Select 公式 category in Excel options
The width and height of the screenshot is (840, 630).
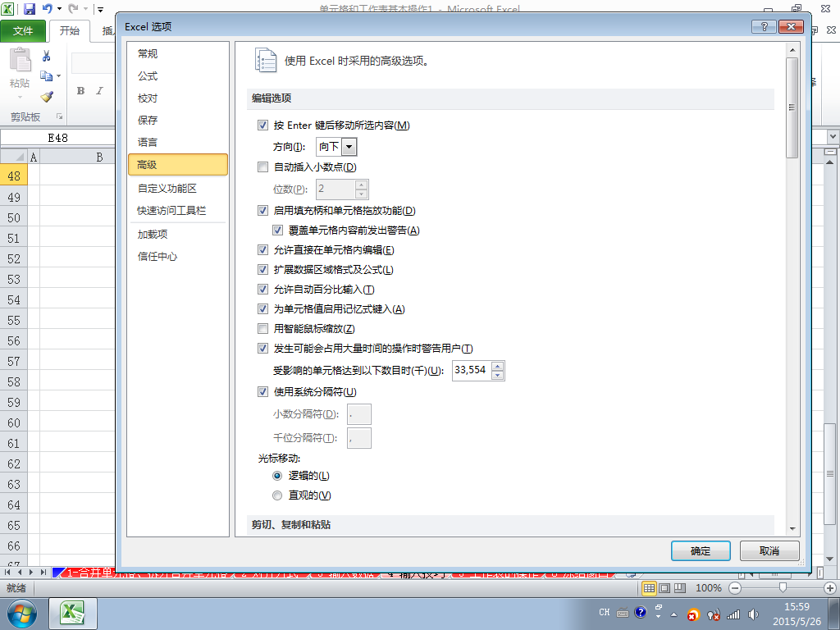pyautogui.click(x=178, y=76)
